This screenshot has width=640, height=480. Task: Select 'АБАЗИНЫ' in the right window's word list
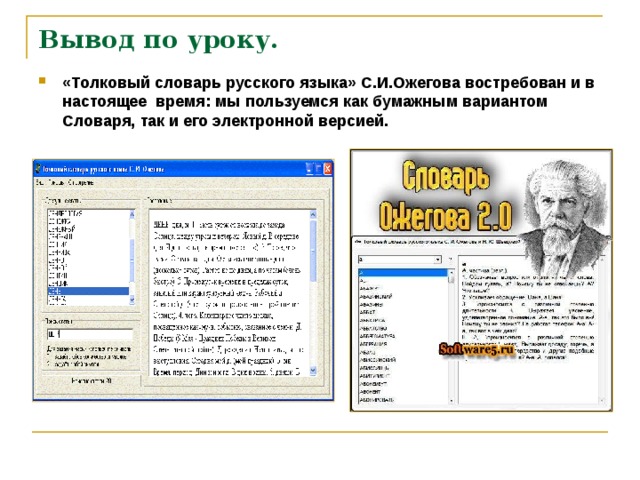[x=371, y=304]
